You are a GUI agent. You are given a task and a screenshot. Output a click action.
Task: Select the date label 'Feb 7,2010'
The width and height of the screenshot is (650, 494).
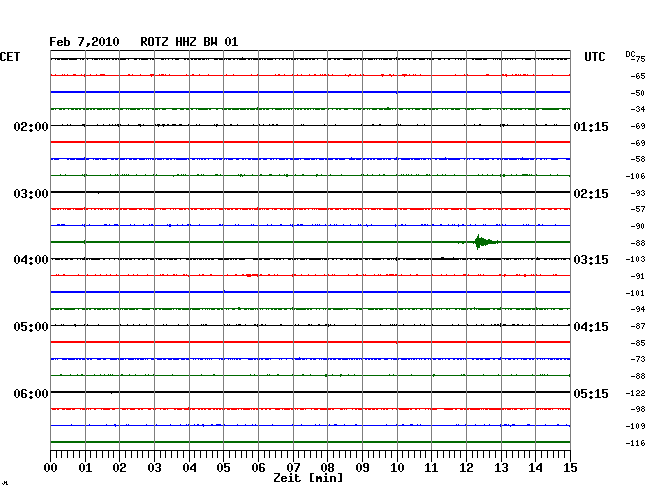(x=84, y=42)
